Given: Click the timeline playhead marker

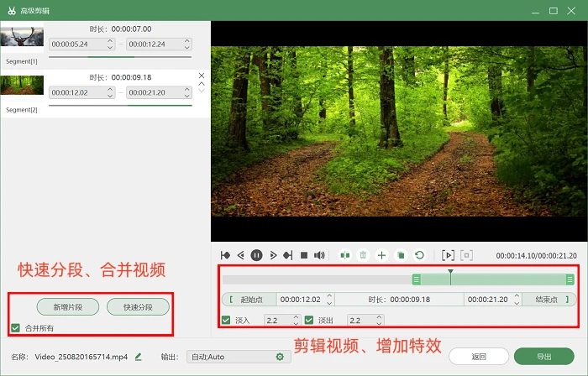Looking at the screenshot, I should 450,272.
